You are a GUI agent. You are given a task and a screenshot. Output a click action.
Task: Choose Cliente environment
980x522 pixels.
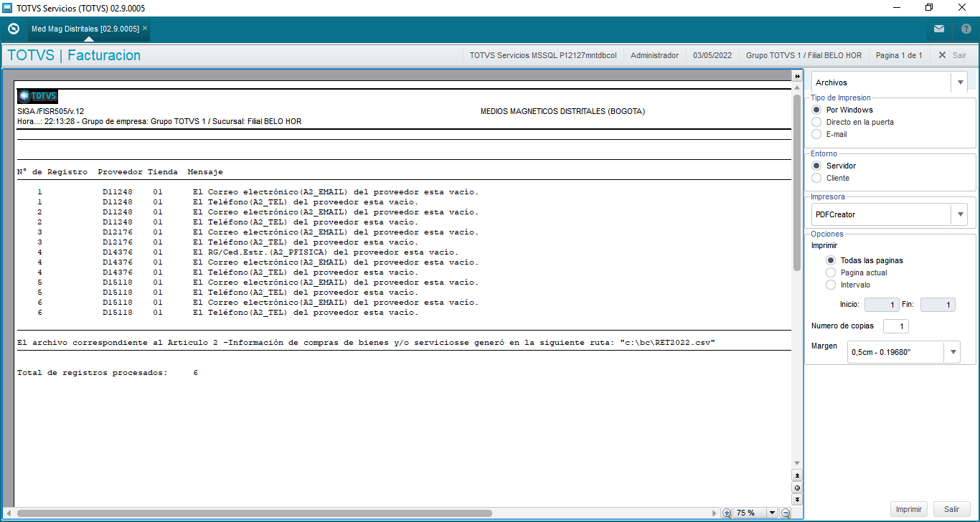point(816,178)
